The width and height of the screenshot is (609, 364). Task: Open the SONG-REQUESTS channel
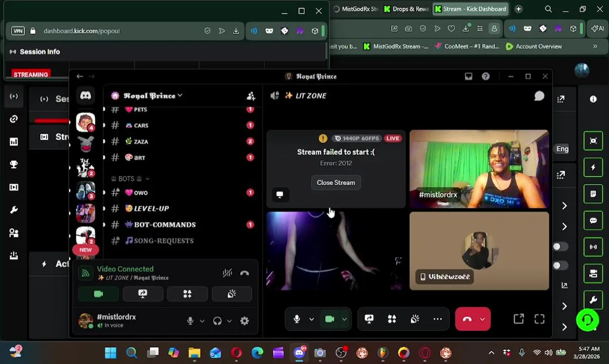coord(181,241)
